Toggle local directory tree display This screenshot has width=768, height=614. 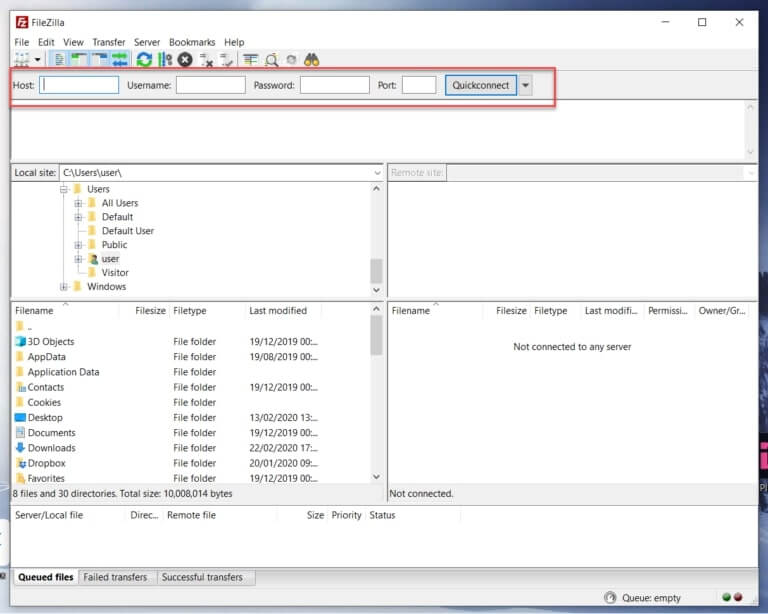tap(79, 60)
